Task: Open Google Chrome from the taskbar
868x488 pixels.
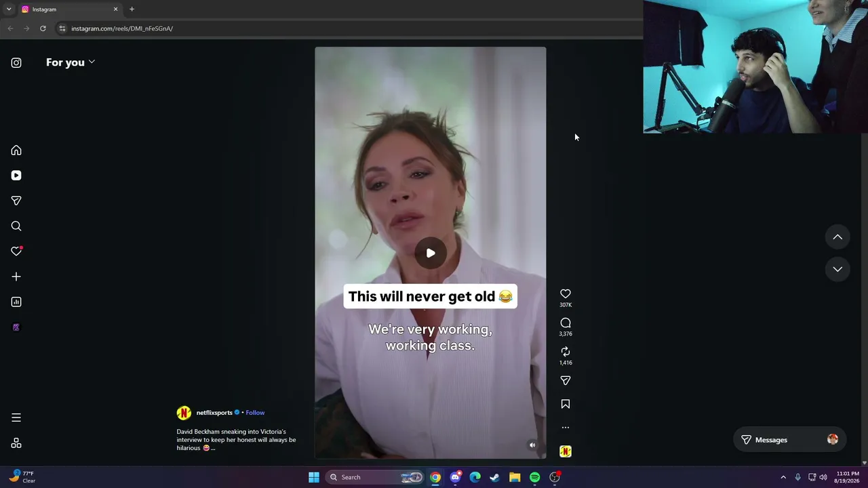Action: click(435, 477)
